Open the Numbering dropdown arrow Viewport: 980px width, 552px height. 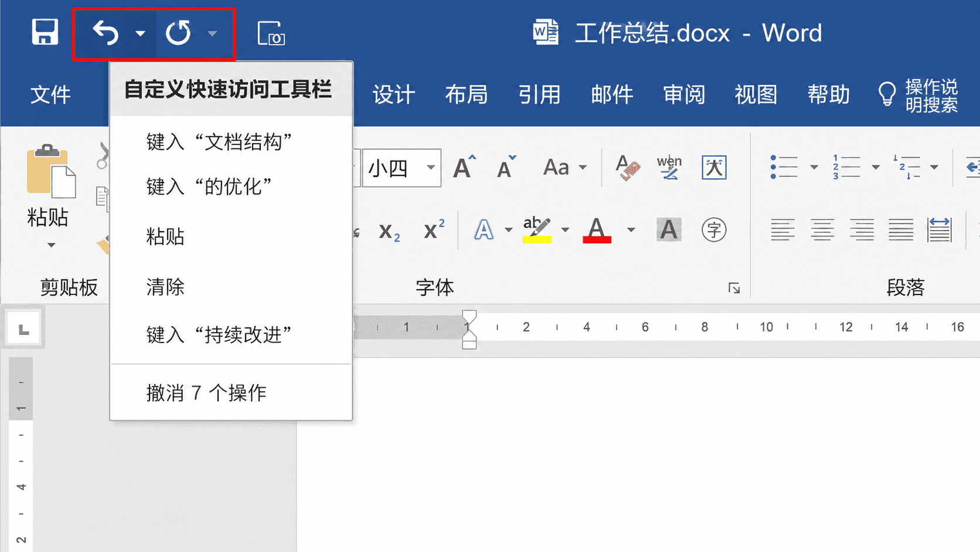(x=876, y=168)
